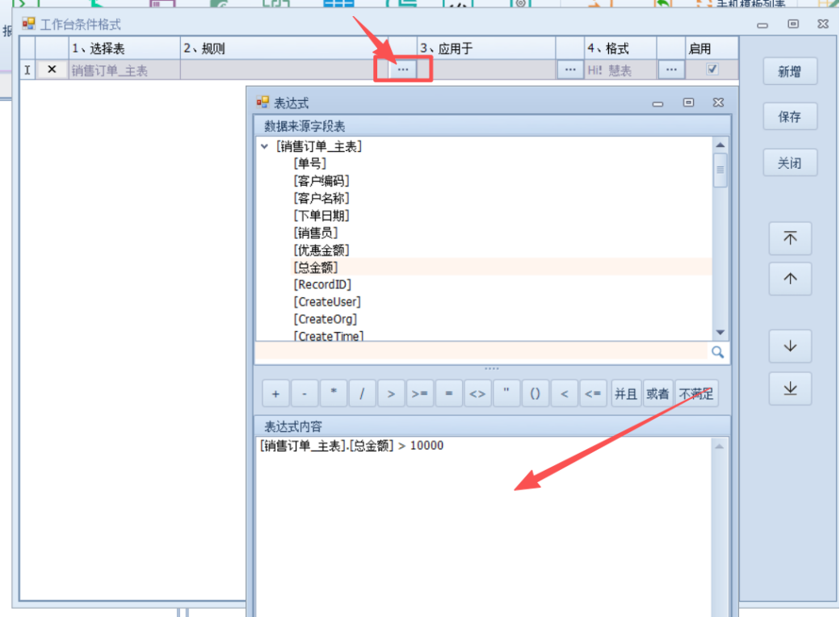Image resolution: width=840 pixels, height=617 pixels.
Task: Delete the row using the X icon
Action: [52, 70]
